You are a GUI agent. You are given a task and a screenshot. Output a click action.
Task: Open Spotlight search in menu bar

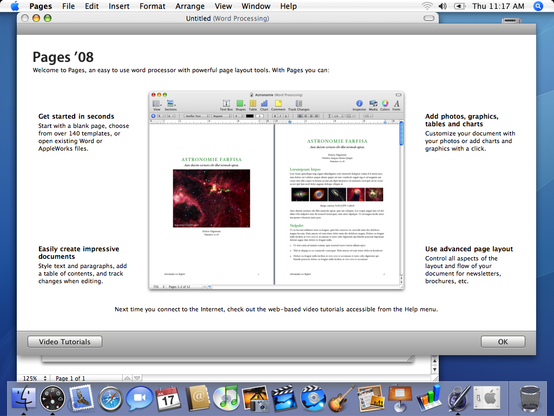(x=538, y=6)
